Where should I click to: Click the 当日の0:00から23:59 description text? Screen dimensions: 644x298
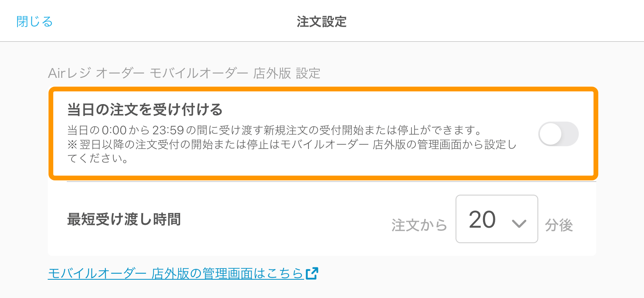click(x=275, y=130)
